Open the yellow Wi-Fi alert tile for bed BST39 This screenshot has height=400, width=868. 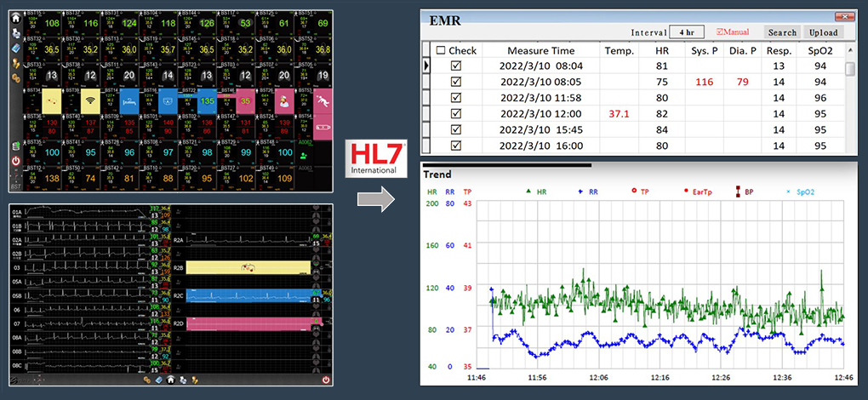pos(91,102)
